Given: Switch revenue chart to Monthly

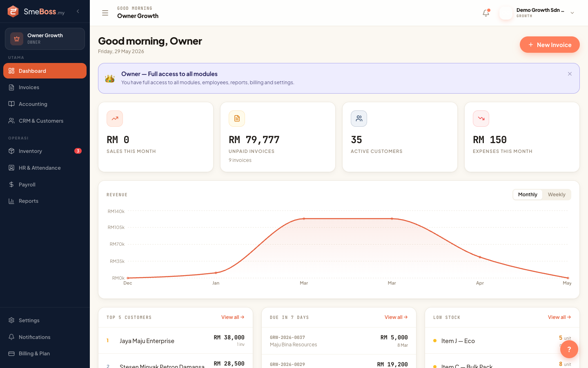Looking at the screenshot, I should click(528, 195).
